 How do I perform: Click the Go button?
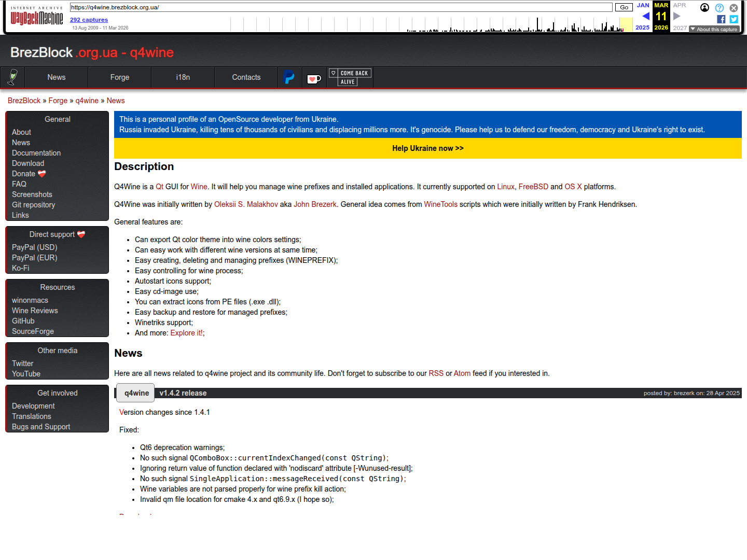pos(624,7)
